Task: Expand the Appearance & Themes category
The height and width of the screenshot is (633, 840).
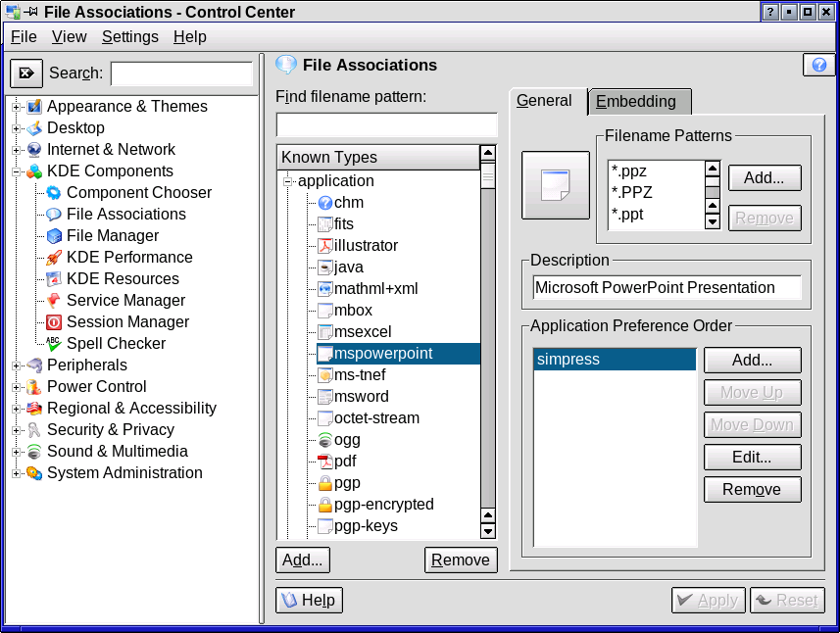Action: 17,107
